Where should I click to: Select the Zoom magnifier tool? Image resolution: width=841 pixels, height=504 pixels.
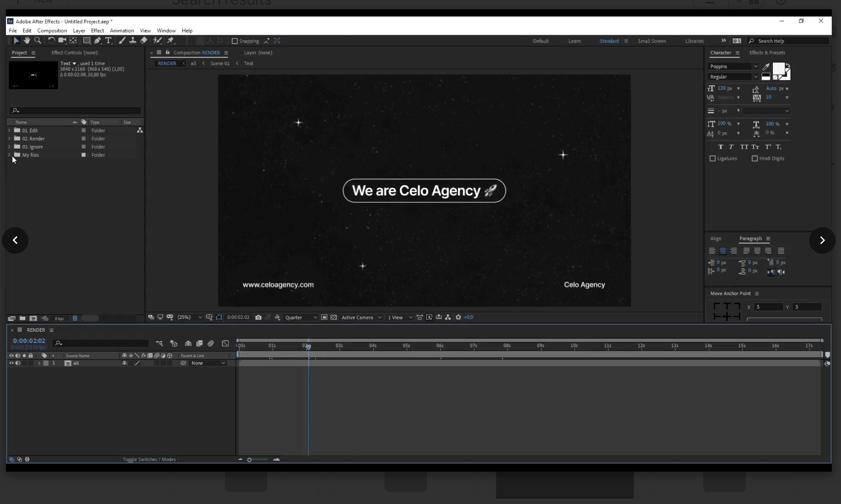(x=38, y=40)
